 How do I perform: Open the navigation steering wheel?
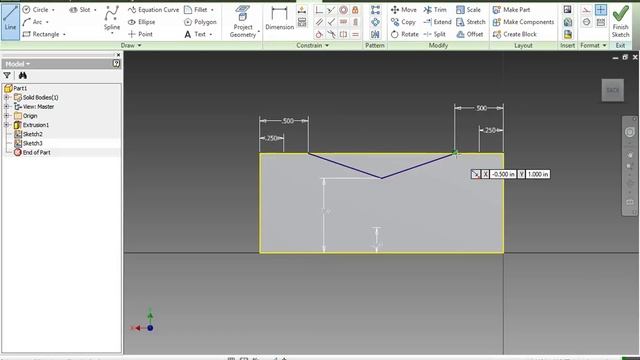[x=630, y=132]
